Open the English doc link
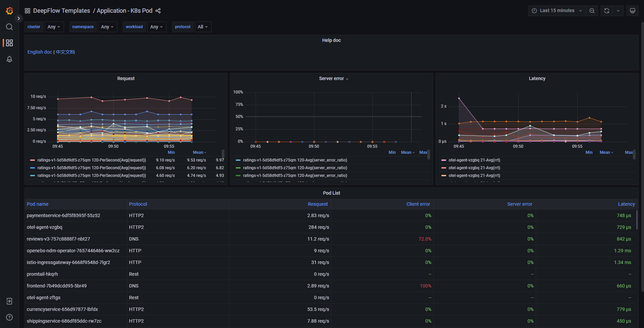 point(39,52)
